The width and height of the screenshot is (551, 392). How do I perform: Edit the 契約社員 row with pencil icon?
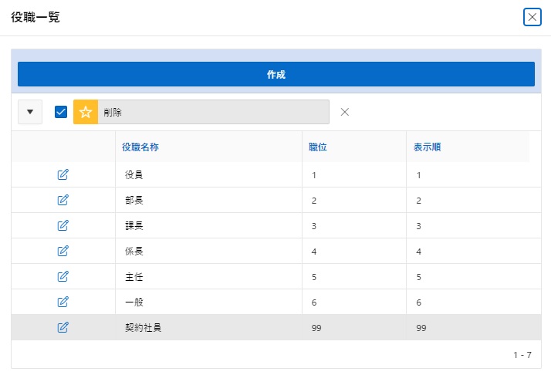tap(63, 328)
